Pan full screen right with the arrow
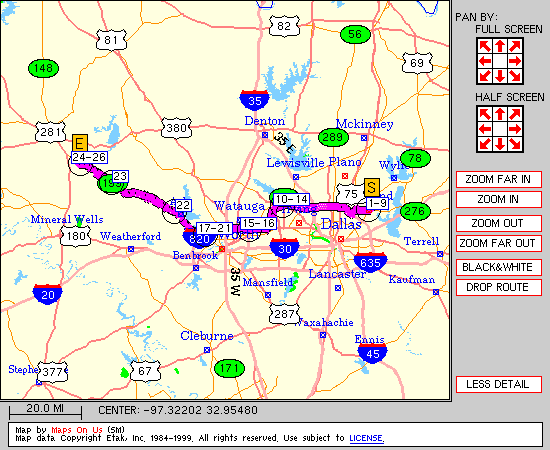The width and height of the screenshot is (550, 450). click(x=515, y=61)
